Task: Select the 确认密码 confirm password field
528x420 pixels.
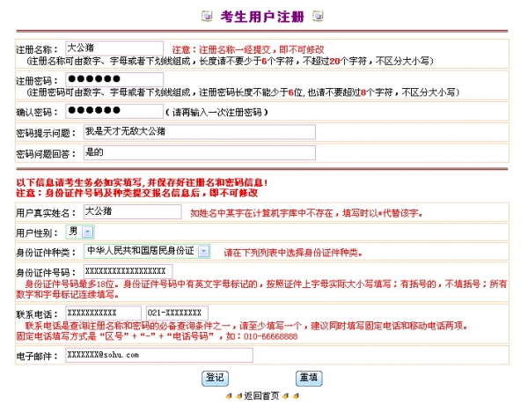Action: click(x=114, y=112)
